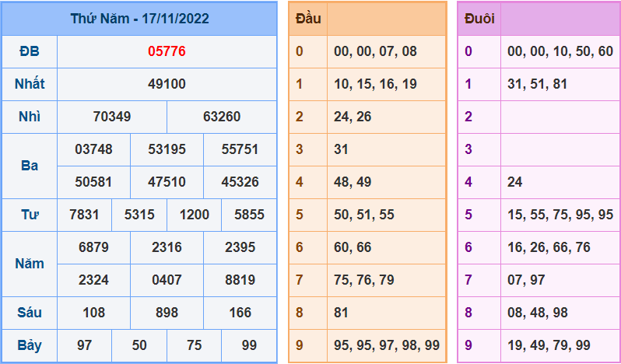Select Đầu values 24, 26
621x364 pixels.
tap(353, 117)
